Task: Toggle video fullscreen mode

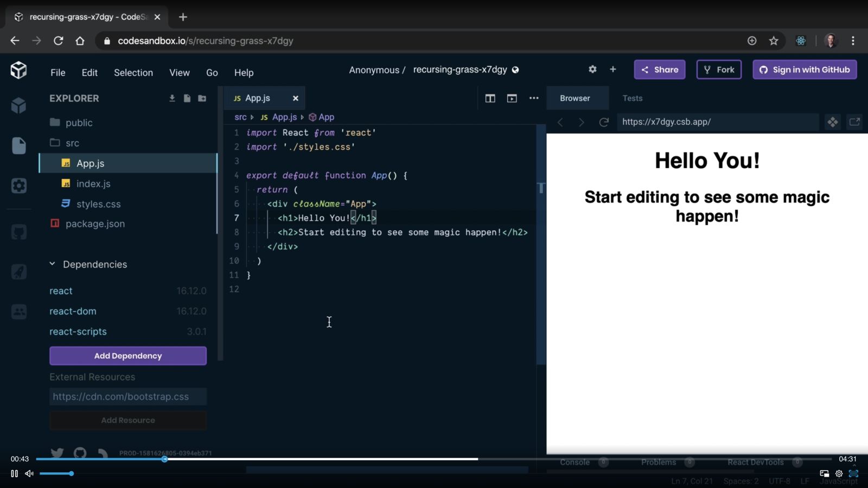Action: coord(853,473)
